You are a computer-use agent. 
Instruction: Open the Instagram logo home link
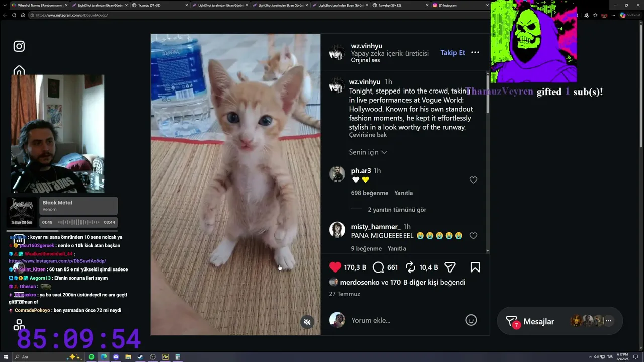19,46
